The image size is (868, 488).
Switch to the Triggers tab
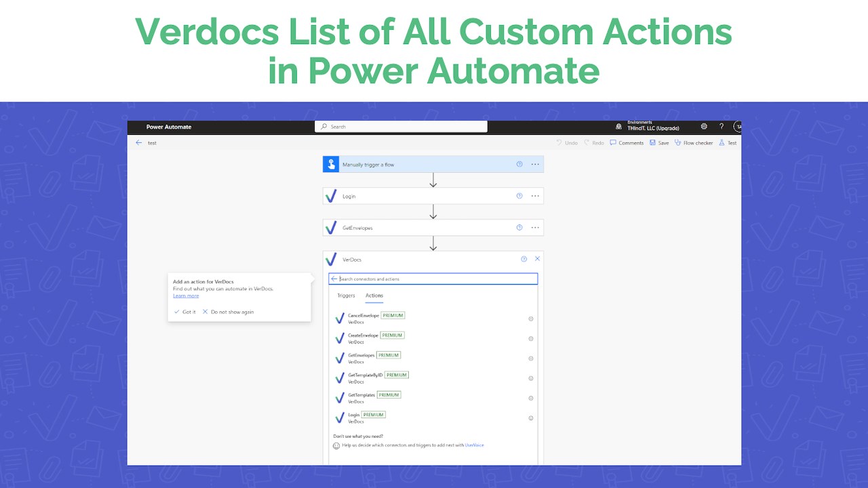pos(346,296)
